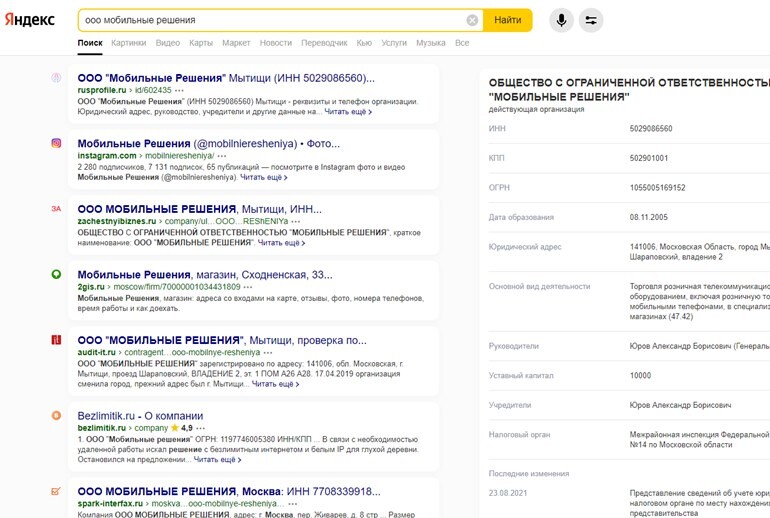
Task: Click the Yandex logo
Action: [x=29, y=21]
